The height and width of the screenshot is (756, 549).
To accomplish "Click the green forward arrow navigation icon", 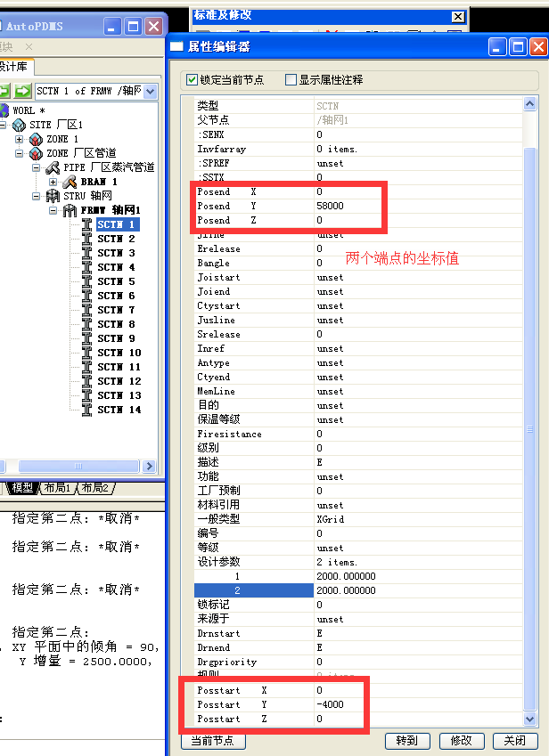I will 22,91.
